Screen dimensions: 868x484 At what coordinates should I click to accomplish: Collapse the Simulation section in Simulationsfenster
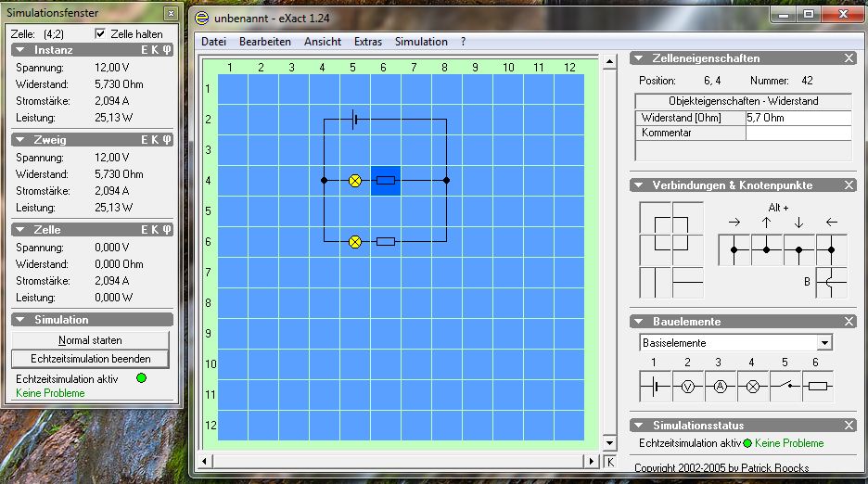pyautogui.click(x=21, y=320)
